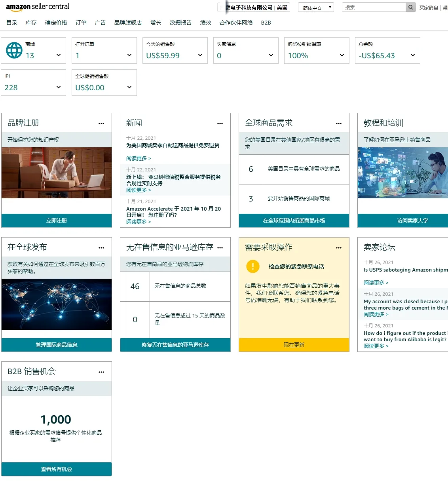Expand the 购买按钮赢得率 dropdown
The image size is (448, 496).
pyautogui.click(x=342, y=55)
